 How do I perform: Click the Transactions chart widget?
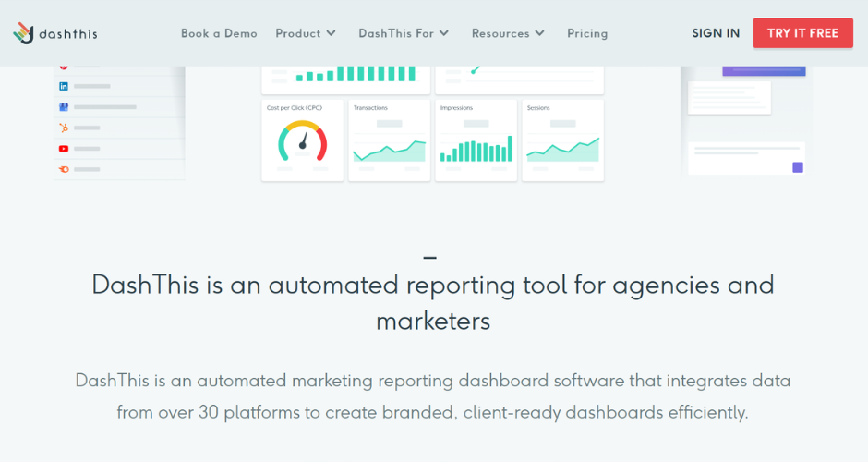click(389, 140)
